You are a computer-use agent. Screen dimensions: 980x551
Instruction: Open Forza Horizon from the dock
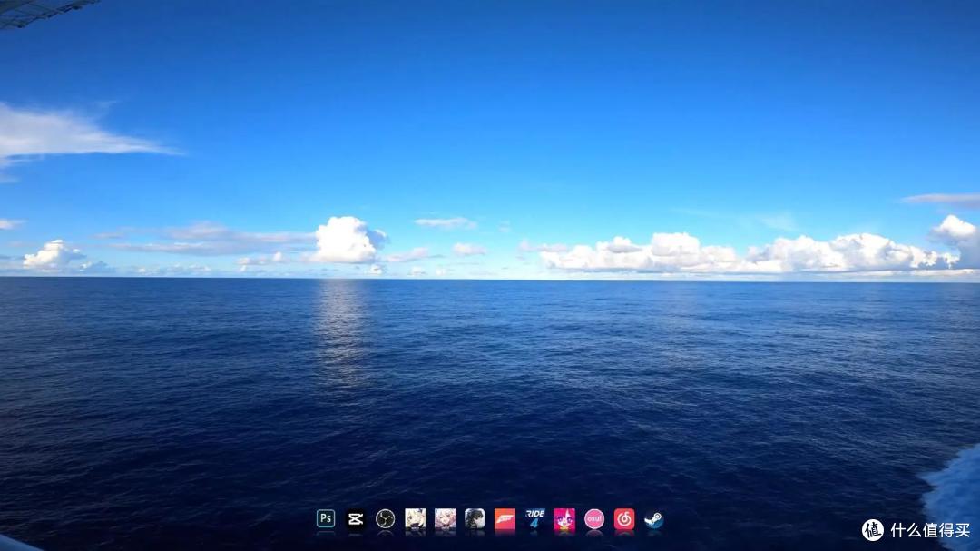pyautogui.click(x=505, y=518)
